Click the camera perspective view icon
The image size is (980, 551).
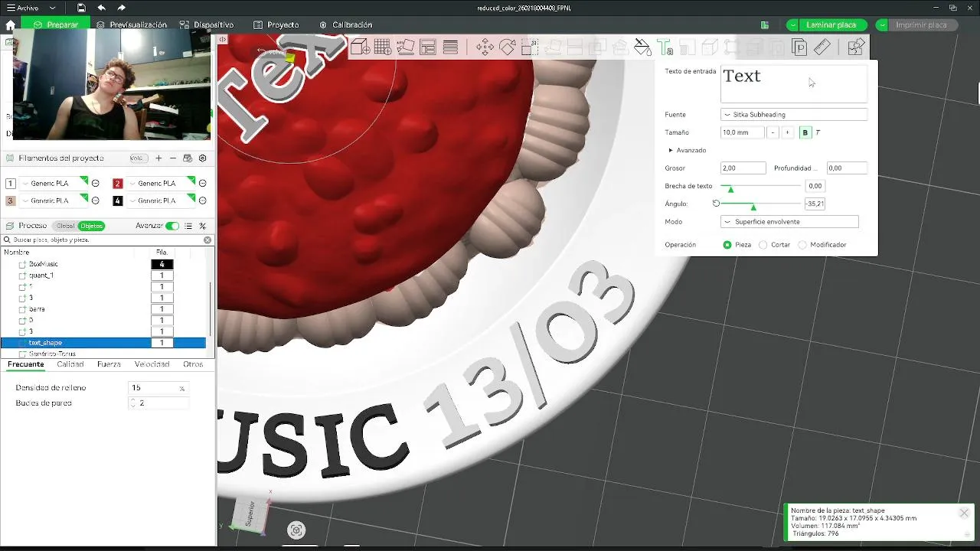click(x=296, y=530)
